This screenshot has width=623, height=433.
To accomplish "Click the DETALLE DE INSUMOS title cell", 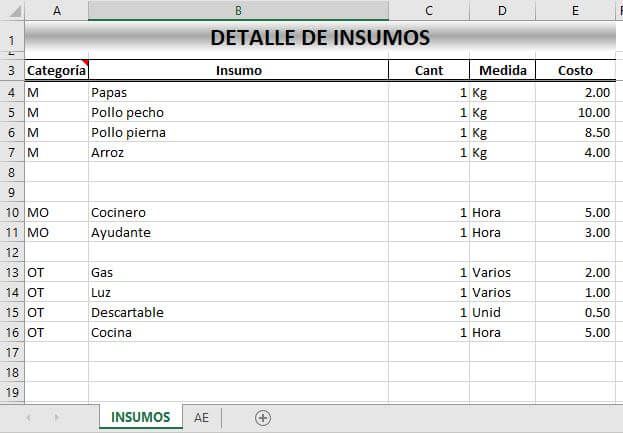I will 320,38.
